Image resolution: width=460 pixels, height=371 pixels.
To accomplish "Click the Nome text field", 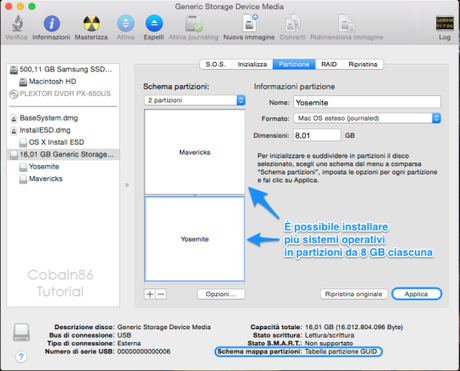I will point(367,102).
